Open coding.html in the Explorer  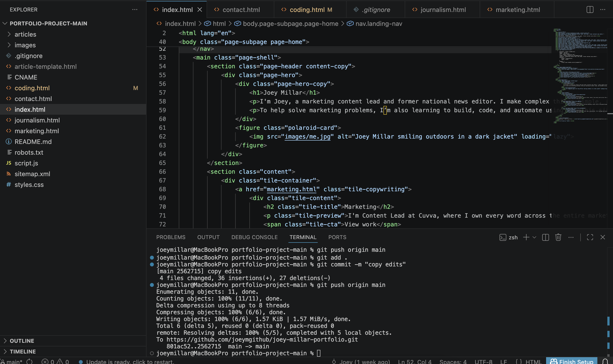(73, 88)
